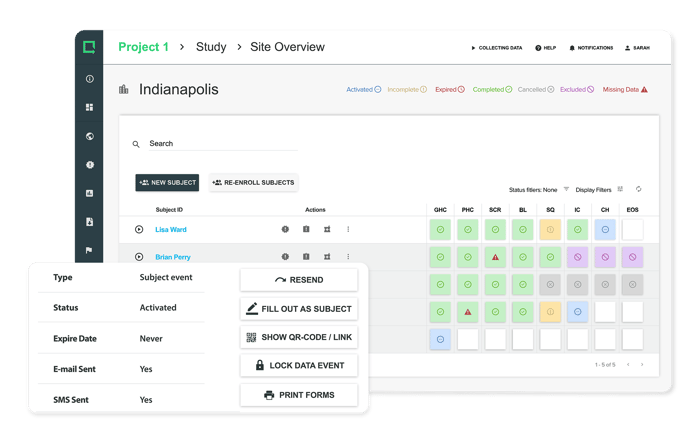The height and width of the screenshot is (443, 700).
Task: Toggle the Cancelled status legend filter
Action: click(x=536, y=90)
